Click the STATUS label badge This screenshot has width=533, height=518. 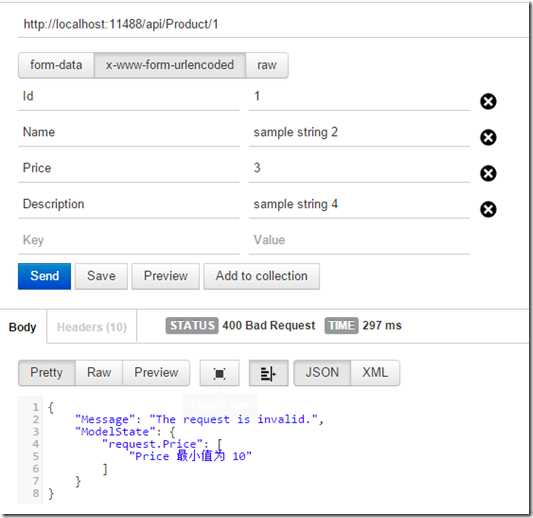pos(192,326)
